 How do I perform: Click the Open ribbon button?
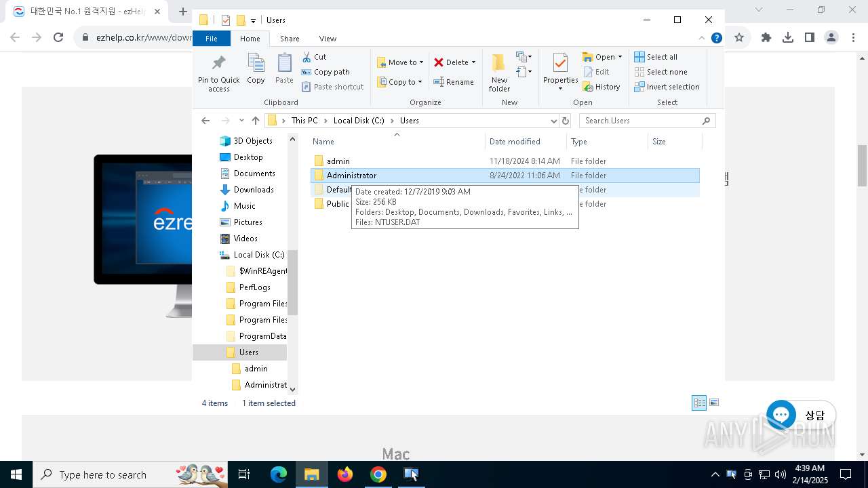point(602,57)
